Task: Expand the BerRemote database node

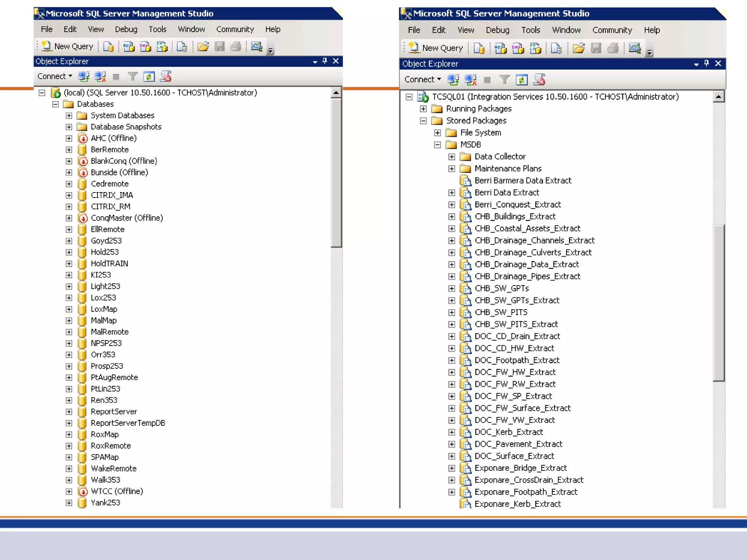Action: click(69, 150)
